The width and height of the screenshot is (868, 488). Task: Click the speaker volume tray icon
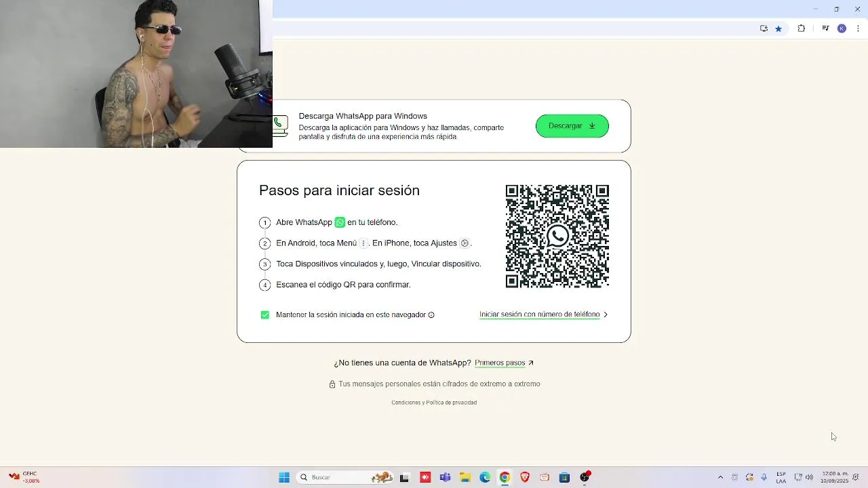point(809,477)
